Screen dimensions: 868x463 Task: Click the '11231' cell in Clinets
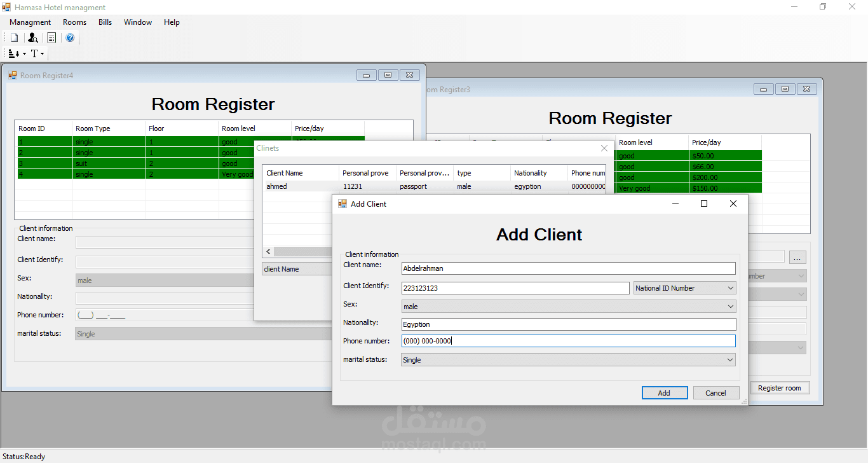click(352, 186)
